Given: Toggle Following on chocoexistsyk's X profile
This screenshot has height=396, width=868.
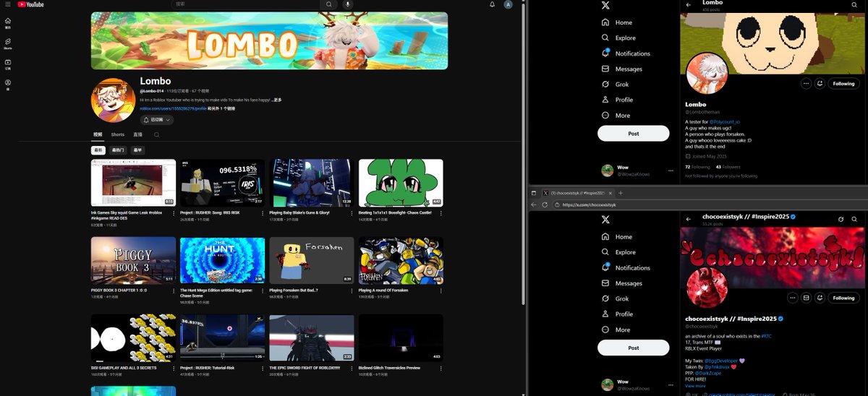Looking at the screenshot, I should coord(843,298).
